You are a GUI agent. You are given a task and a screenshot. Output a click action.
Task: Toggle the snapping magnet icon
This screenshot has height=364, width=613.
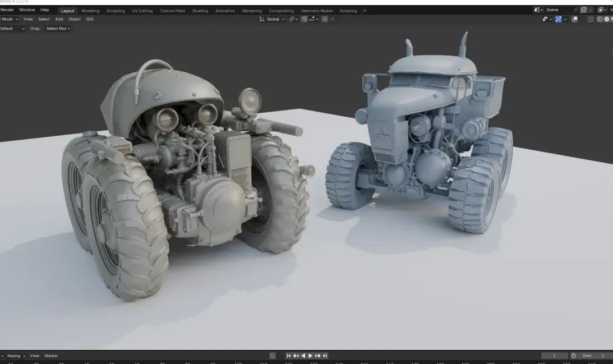click(x=305, y=19)
